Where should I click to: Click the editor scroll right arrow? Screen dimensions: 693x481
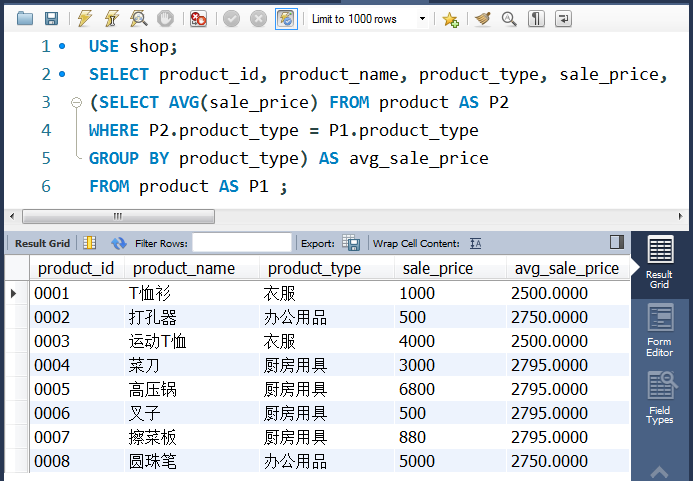[681, 217]
